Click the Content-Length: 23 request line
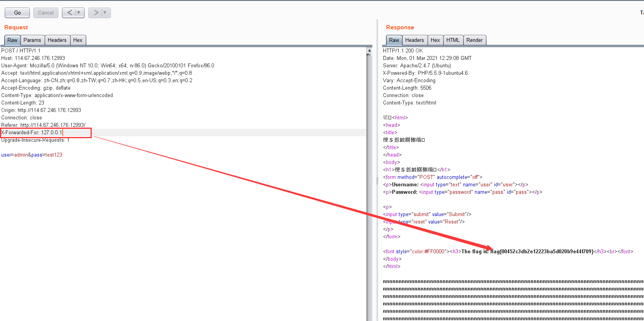This screenshot has width=644, height=321. [x=23, y=103]
